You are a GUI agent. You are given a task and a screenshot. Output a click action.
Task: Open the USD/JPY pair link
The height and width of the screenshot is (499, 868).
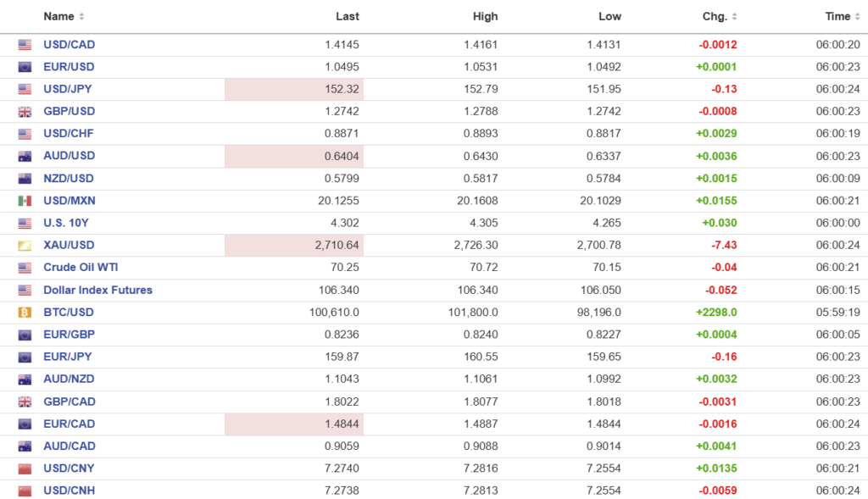(69, 89)
